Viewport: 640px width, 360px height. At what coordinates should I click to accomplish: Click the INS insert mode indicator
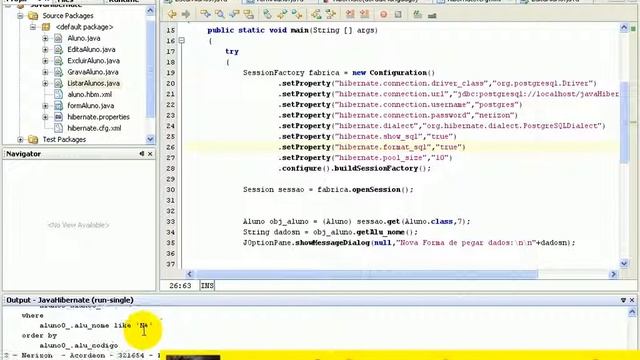pyautogui.click(x=207, y=285)
